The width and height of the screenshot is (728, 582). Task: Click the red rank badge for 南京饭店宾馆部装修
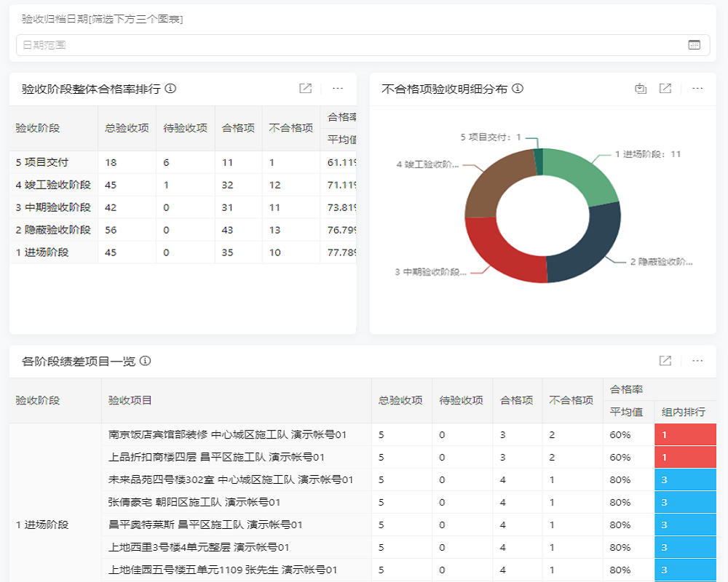pyautogui.click(x=685, y=434)
